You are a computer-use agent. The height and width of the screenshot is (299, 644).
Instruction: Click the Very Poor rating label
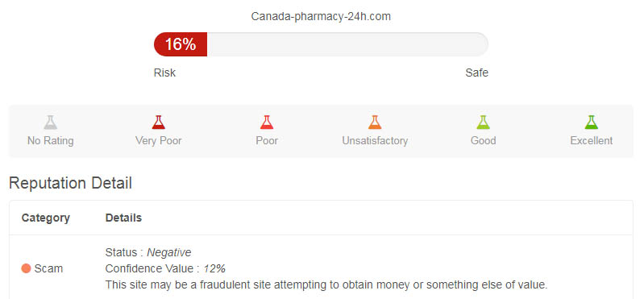(x=159, y=141)
